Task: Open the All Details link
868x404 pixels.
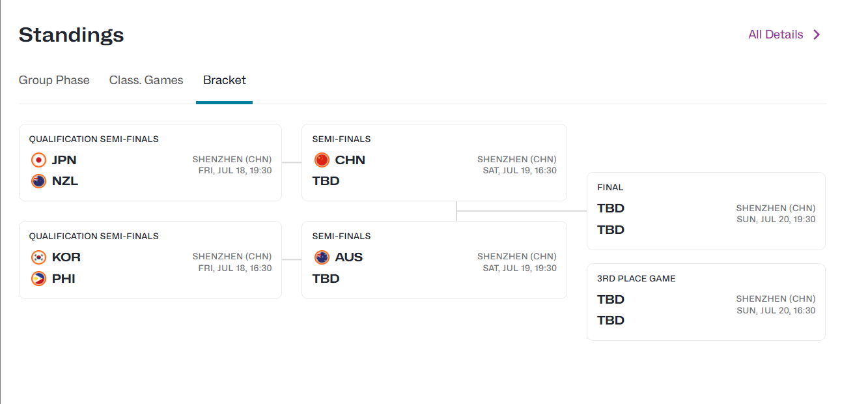Action: point(785,35)
